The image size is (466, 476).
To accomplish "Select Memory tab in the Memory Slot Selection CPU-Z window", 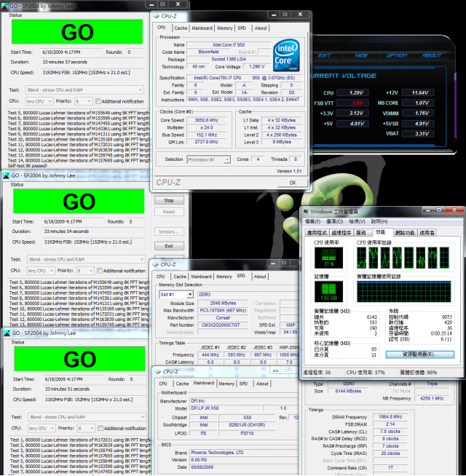I will tap(224, 277).
